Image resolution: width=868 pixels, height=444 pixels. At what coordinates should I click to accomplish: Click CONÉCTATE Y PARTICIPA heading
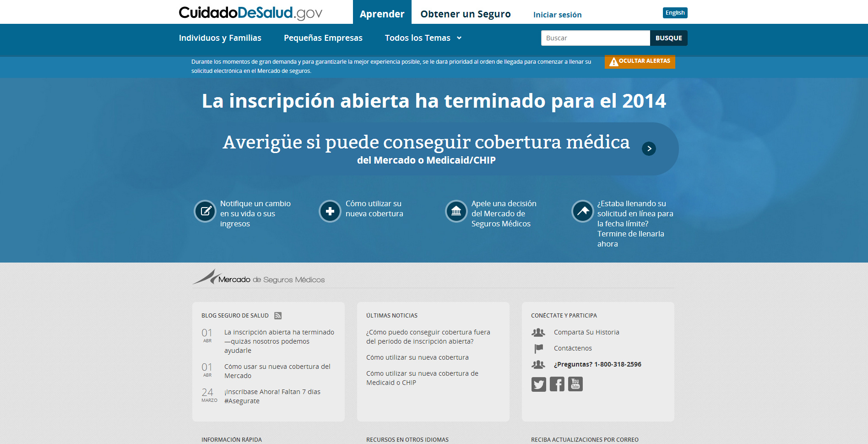564,316
